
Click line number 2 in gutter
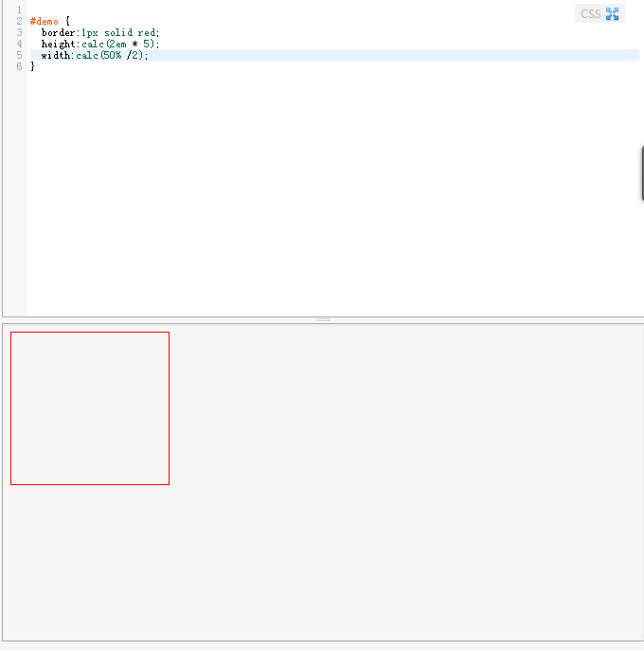click(x=19, y=21)
